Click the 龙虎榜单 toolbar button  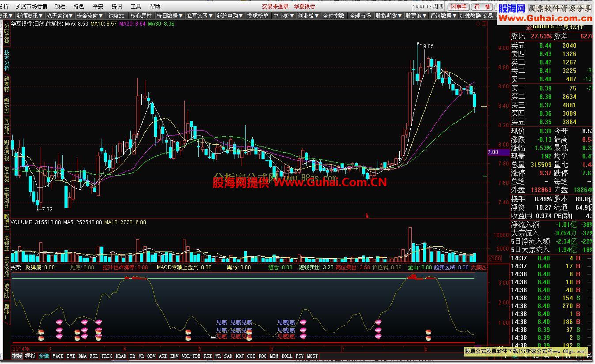click(258, 15)
